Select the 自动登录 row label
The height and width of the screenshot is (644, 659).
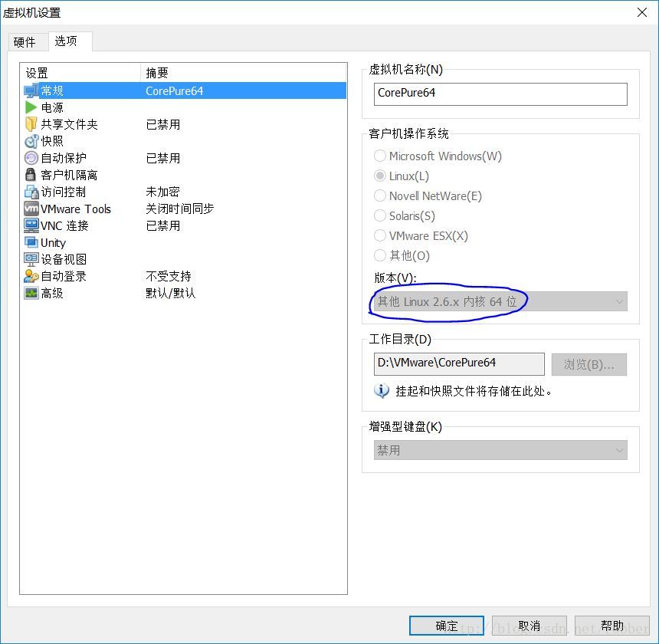pyautogui.click(x=64, y=276)
